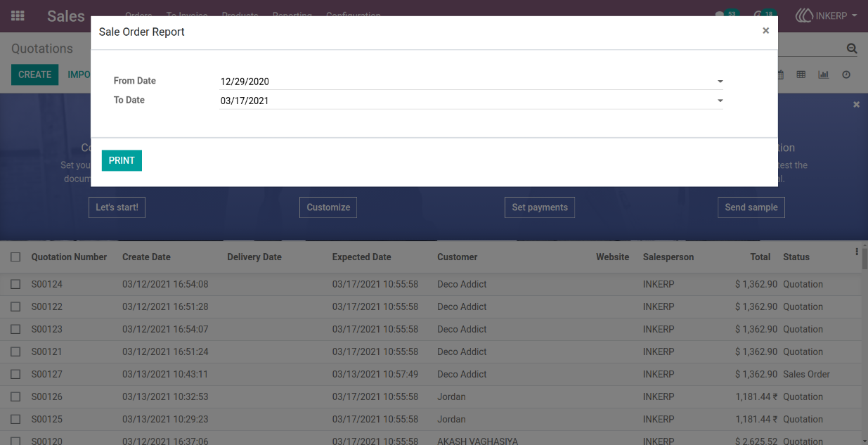Close the Sale Order Report dialog
Screen dimensions: 868x445
coord(765,31)
